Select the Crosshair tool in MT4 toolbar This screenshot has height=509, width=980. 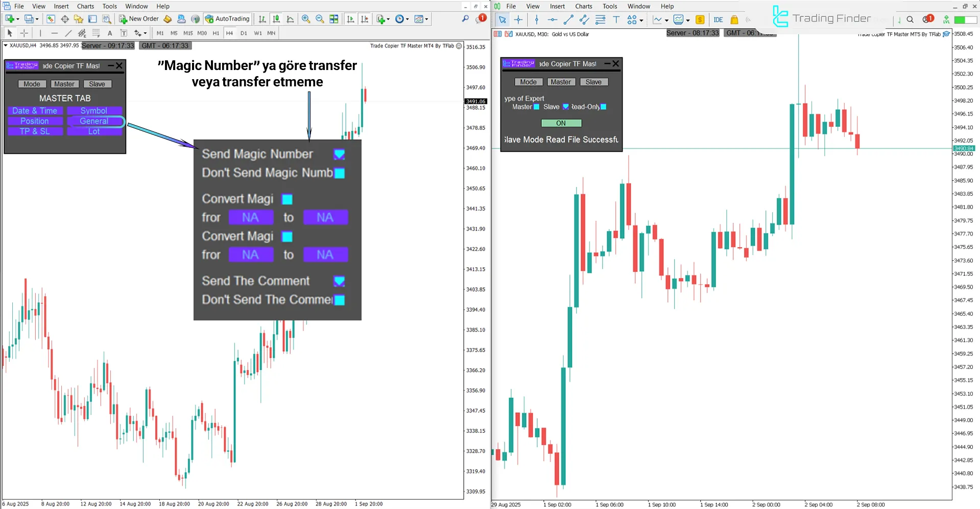pos(24,33)
